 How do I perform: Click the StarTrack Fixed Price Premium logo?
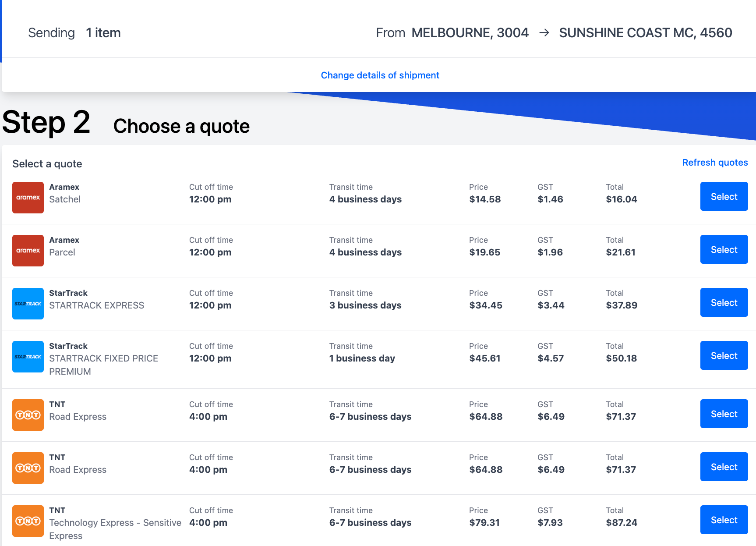click(x=28, y=357)
